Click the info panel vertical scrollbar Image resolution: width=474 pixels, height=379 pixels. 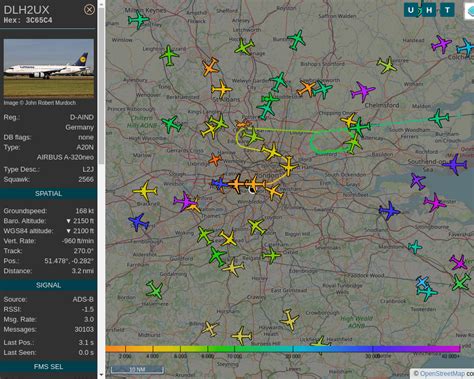(101, 87)
